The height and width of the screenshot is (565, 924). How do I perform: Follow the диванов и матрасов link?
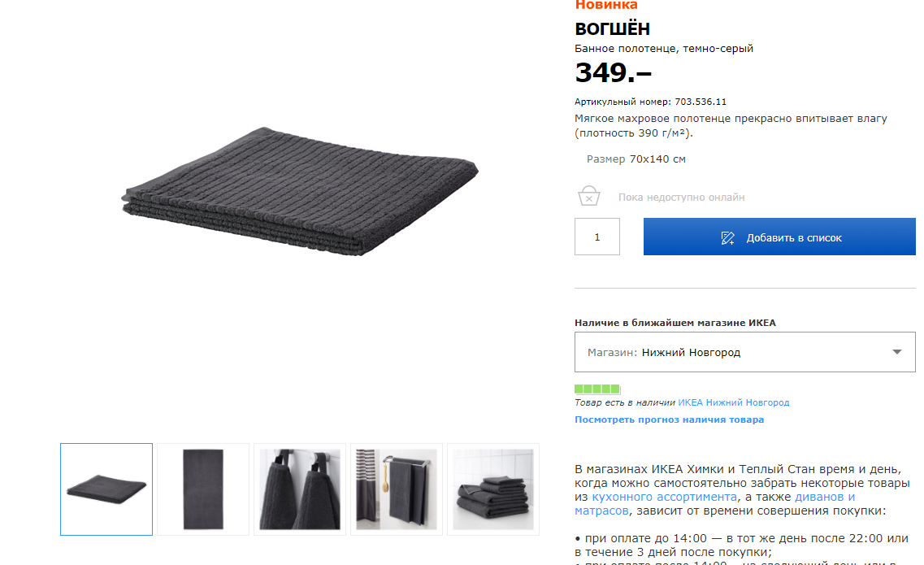point(824,498)
